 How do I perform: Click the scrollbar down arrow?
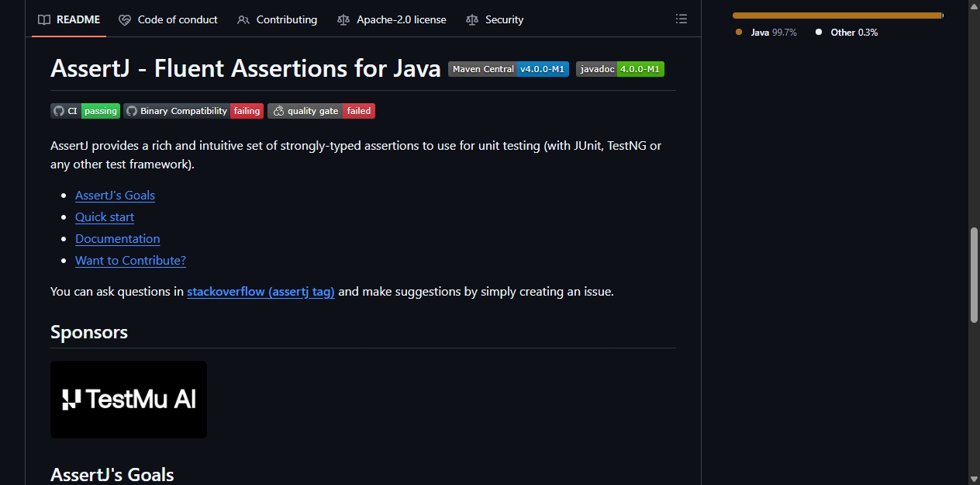coord(974,478)
